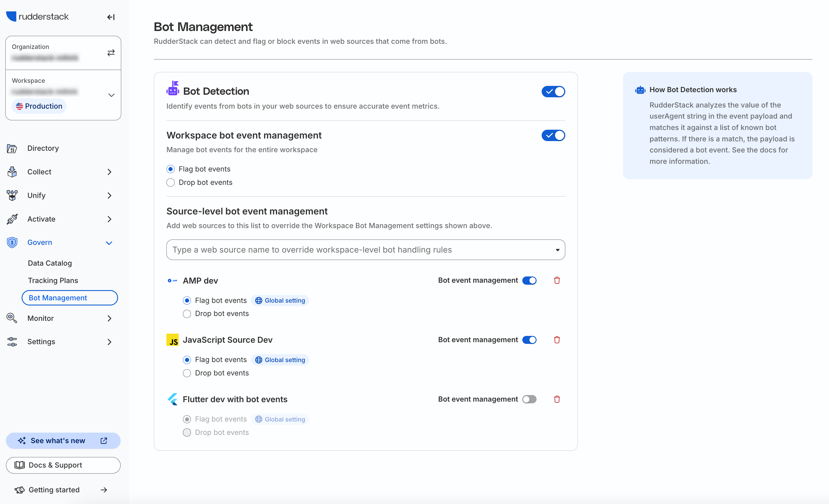Click the Bot Detection robot icon

173,88
